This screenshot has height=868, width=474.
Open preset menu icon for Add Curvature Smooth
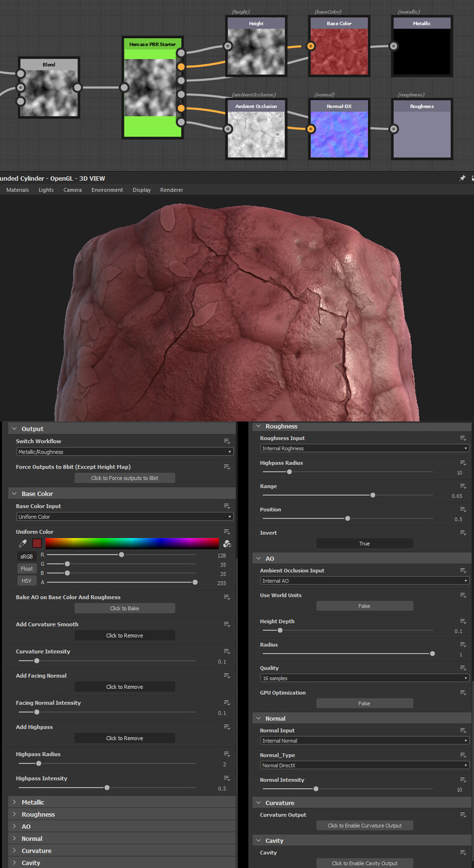[x=227, y=624]
